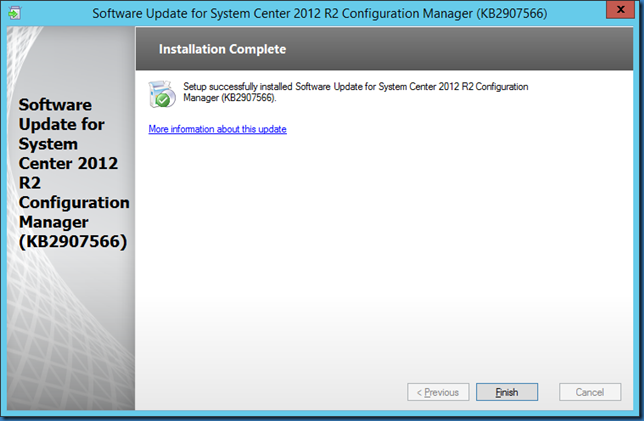The image size is (644, 421).
Task: Click the installer icon in the title bar
Action: click(x=17, y=13)
